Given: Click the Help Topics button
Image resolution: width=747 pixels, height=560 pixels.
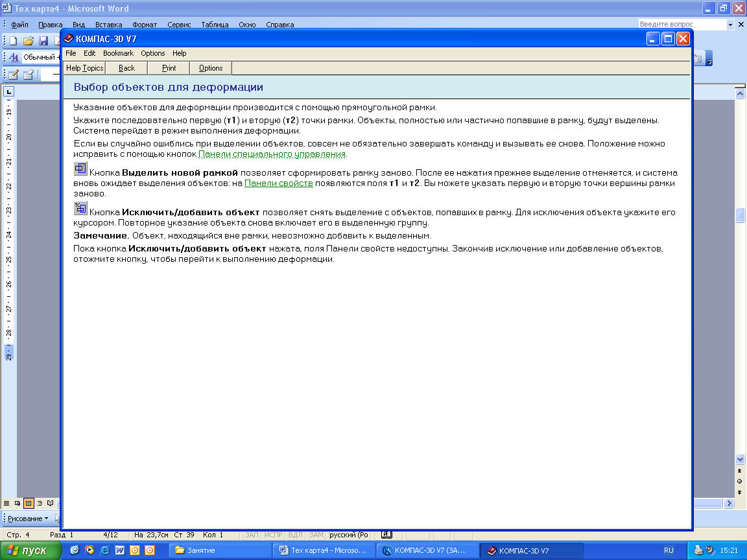Looking at the screenshot, I should [84, 68].
